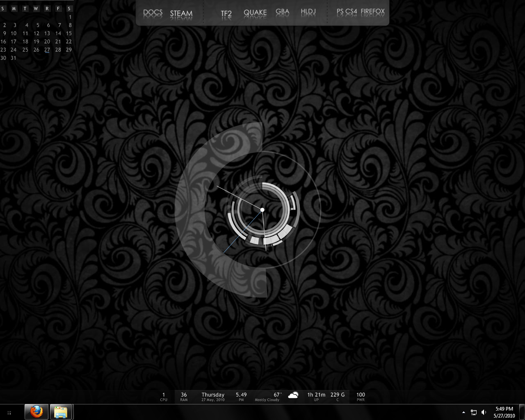
Task: Click the GBA launcher entry
Action: (x=282, y=12)
